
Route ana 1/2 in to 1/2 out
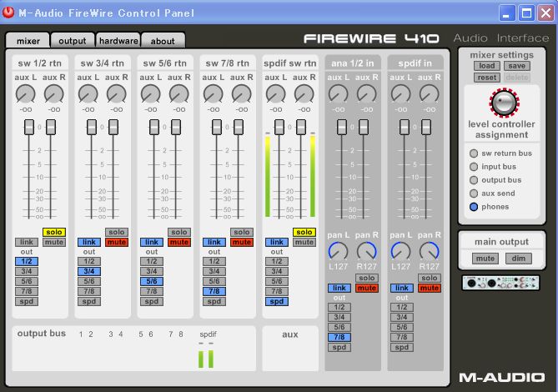(339, 307)
